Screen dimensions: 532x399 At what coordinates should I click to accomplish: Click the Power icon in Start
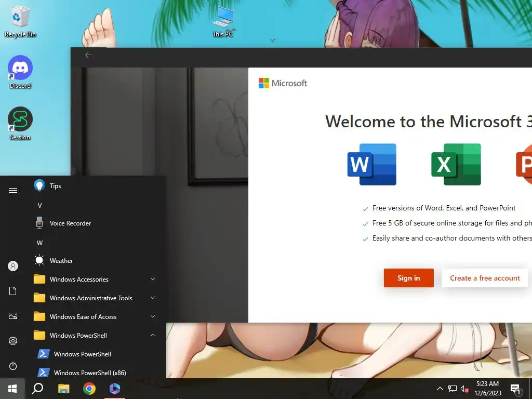[x=13, y=366]
